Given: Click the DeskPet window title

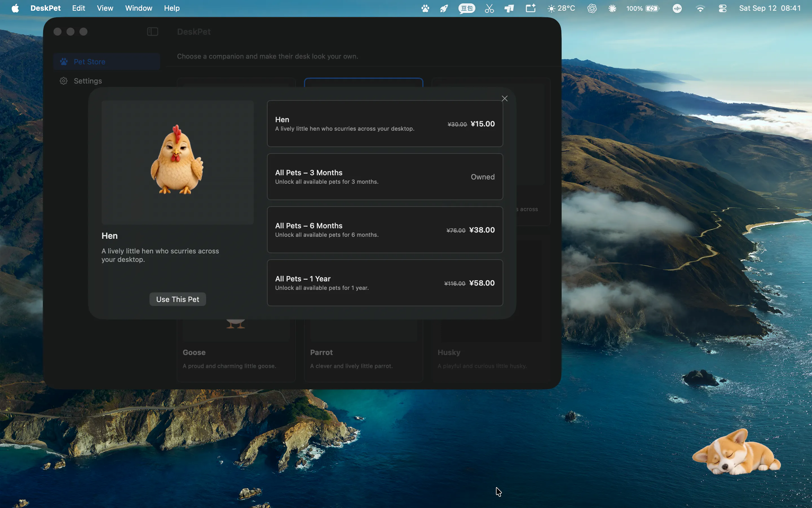Looking at the screenshot, I should coord(194,32).
